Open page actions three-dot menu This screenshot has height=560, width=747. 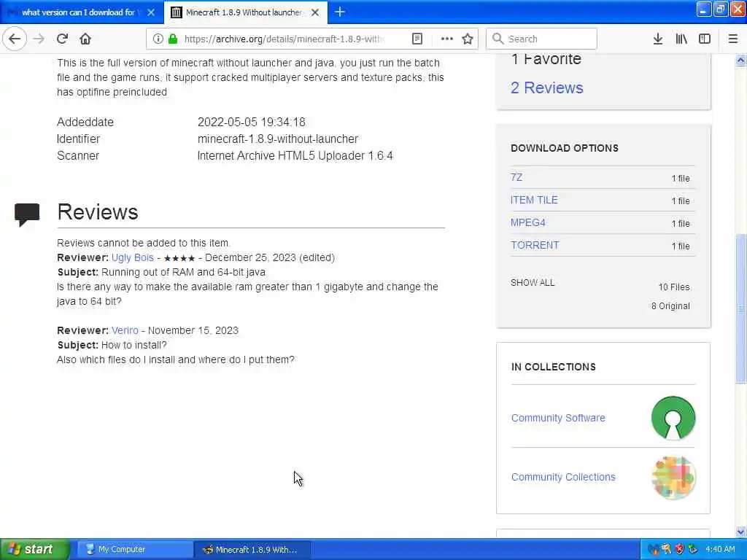tap(447, 39)
